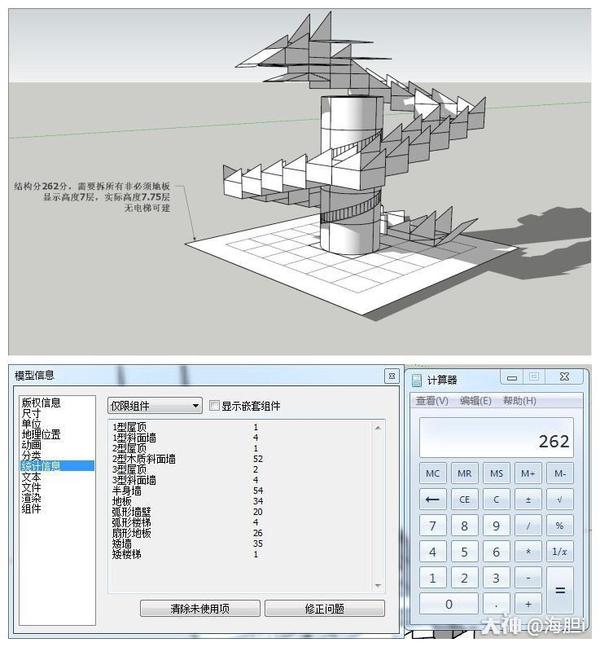Click the M+ memory add key
The width and height of the screenshot is (600, 647).
click(528, 473)
